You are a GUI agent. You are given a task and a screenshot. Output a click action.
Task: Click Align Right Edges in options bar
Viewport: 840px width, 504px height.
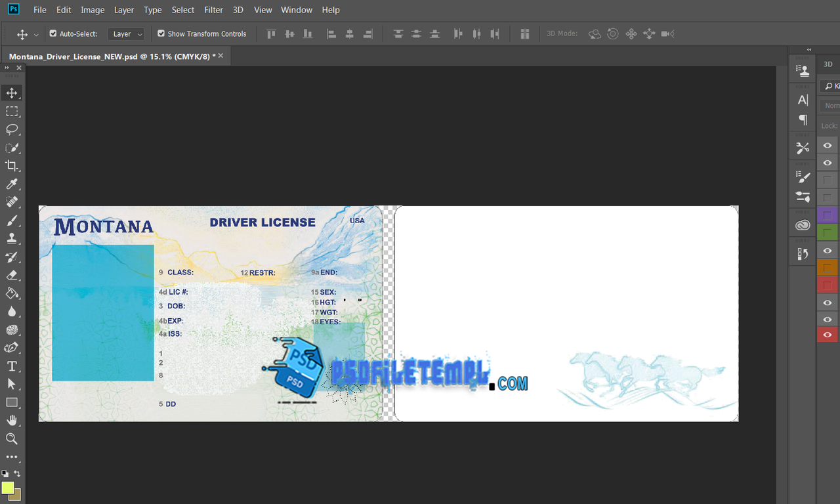tap(367, 33)
